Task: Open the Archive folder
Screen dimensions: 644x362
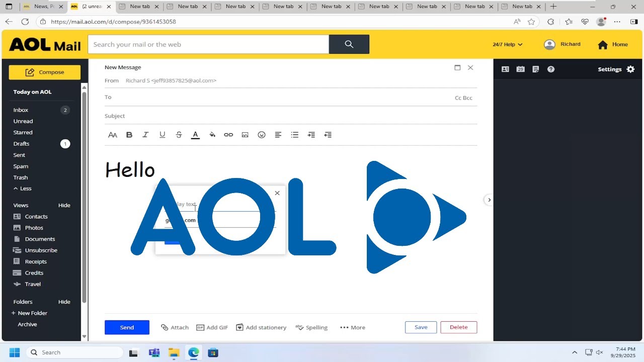Action: (x=27, y=324)
